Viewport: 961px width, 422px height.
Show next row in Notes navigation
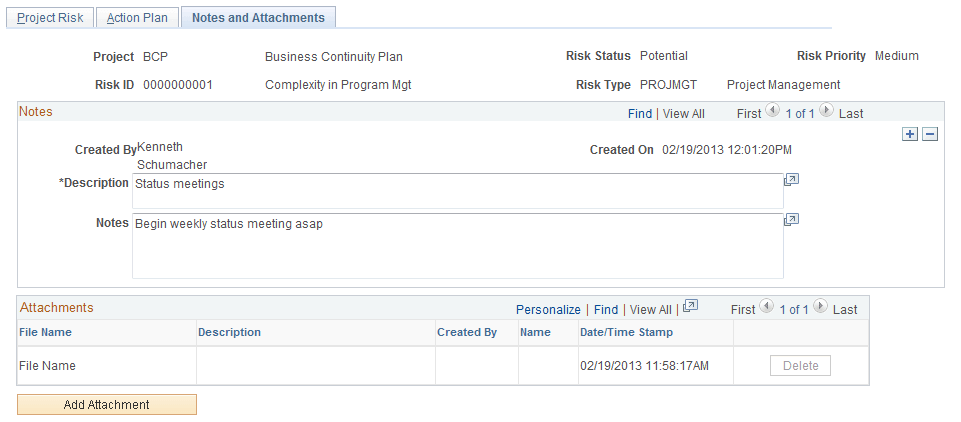(x=826, y=112)
